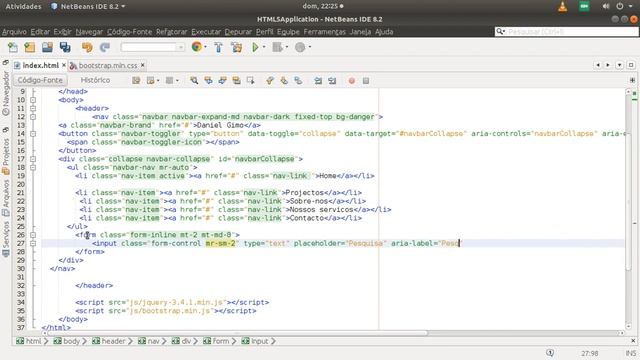Click Clean and Build project icon
Viewport: 640px width, 360px height.
point(236,47)
